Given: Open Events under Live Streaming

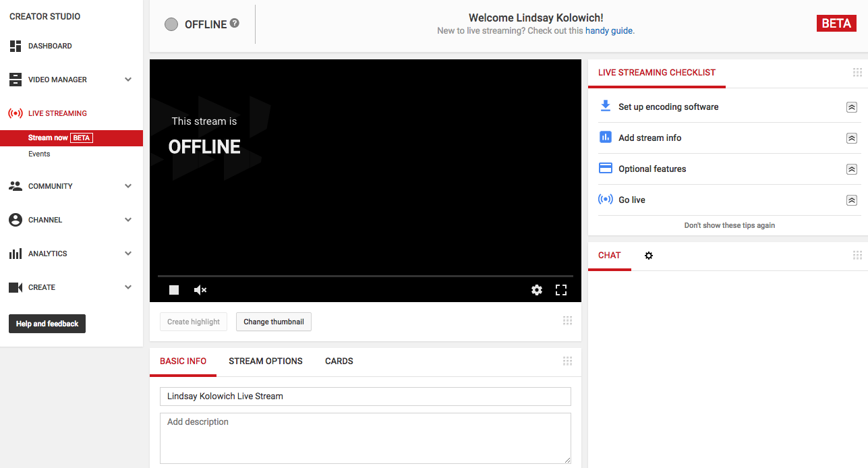Looking at the screenshot, I should (x=39, y=154).
